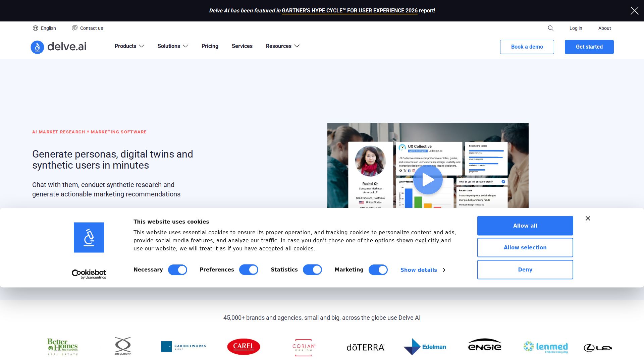Screen dimensions: 644x362
Task: Click the blue microscope logo in cookie banner
Action: point(89,237)
